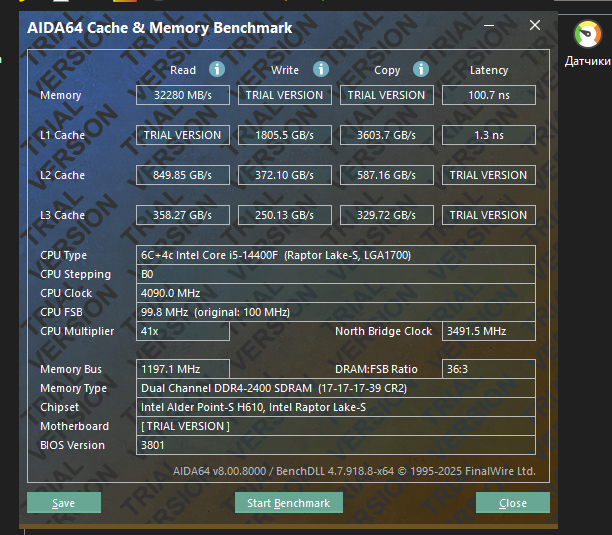Select the Memory Latency 100.7 ns value
The image size is (612, 535).
pos(488,95)
